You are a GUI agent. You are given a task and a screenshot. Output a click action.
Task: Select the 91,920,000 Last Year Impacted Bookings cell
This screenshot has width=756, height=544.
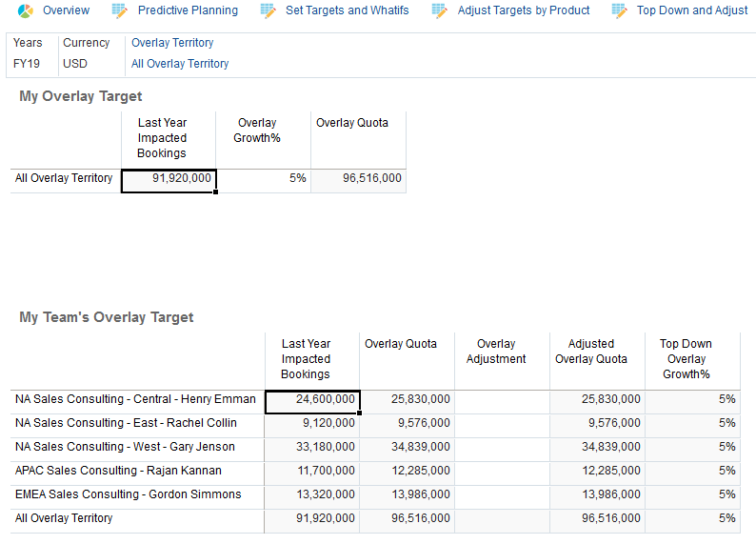(x=169, y=179)
